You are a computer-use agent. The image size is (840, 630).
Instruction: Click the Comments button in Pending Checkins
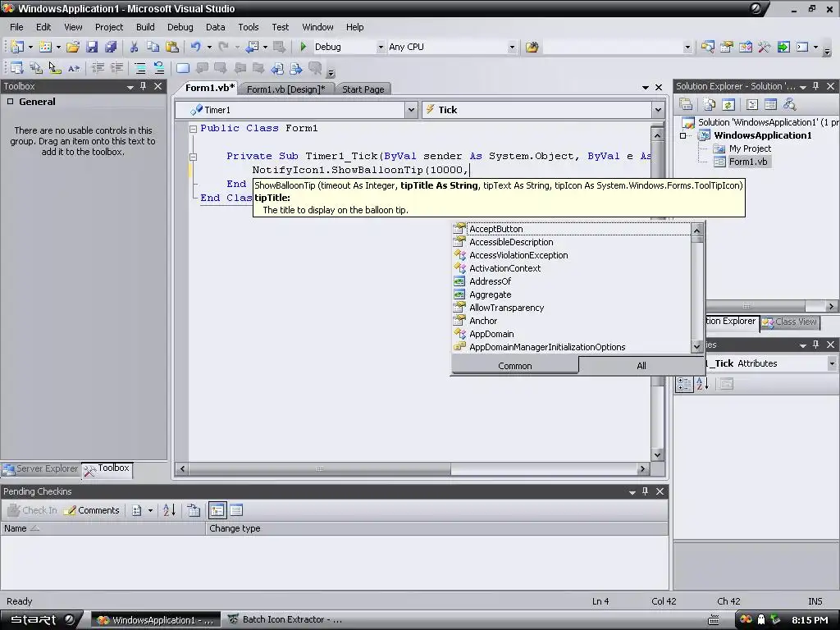92,510
